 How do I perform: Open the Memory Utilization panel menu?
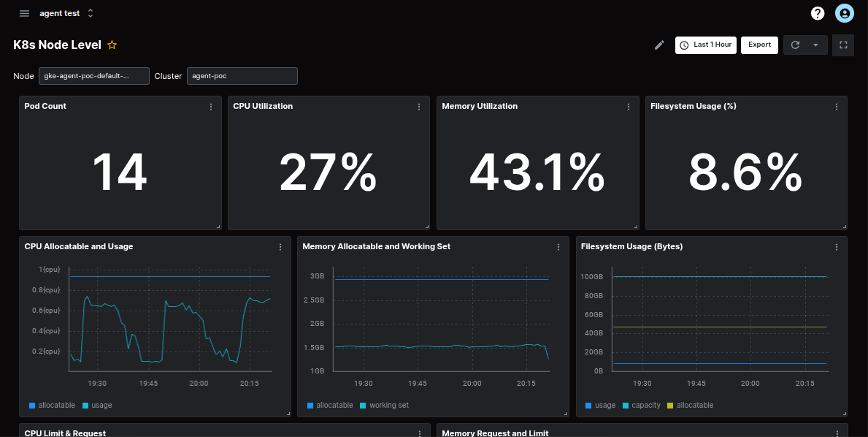[629, 107]
